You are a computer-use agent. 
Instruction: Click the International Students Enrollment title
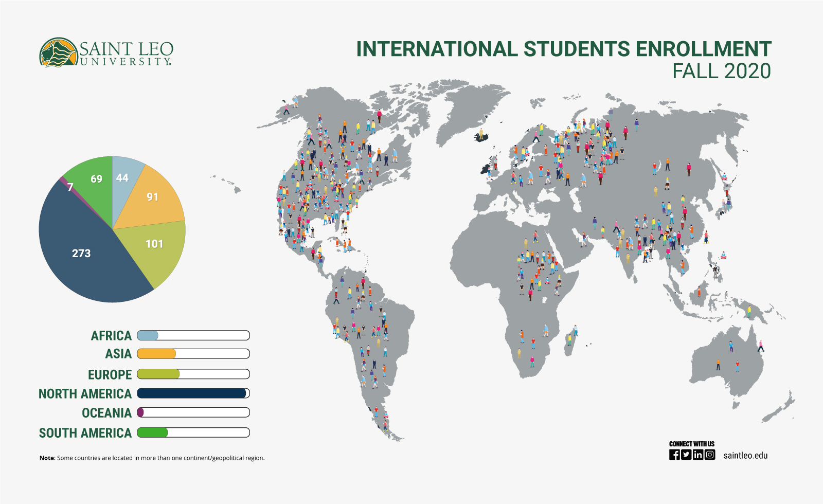click(x=564, y=50)
